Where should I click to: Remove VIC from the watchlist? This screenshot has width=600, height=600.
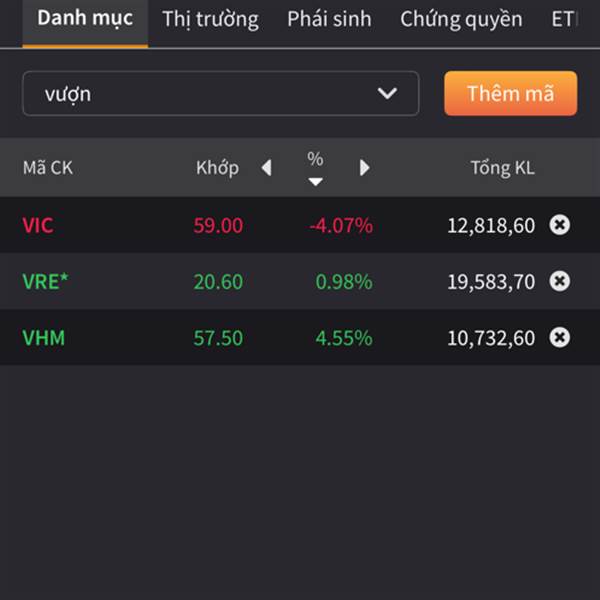559,225
